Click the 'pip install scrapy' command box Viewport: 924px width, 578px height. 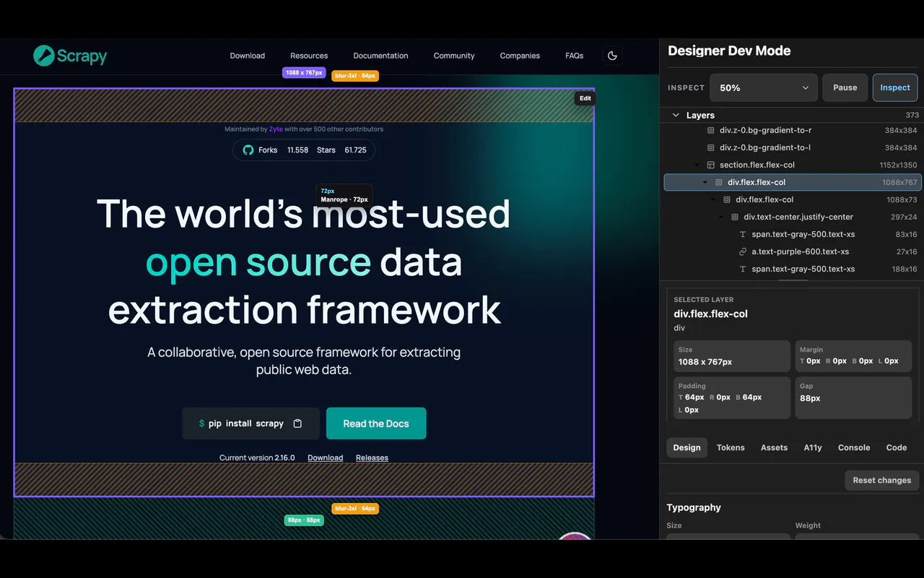[x=250, y=423]
